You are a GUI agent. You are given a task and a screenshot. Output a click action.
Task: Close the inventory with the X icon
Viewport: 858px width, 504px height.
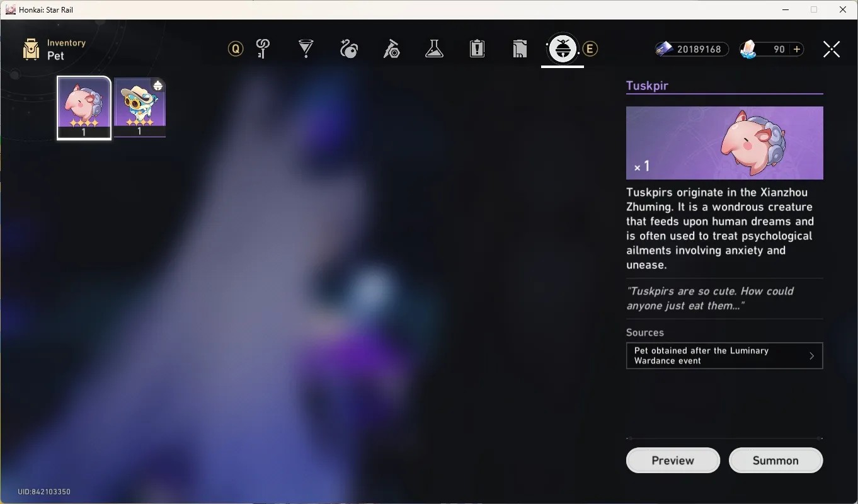[832, 49]
